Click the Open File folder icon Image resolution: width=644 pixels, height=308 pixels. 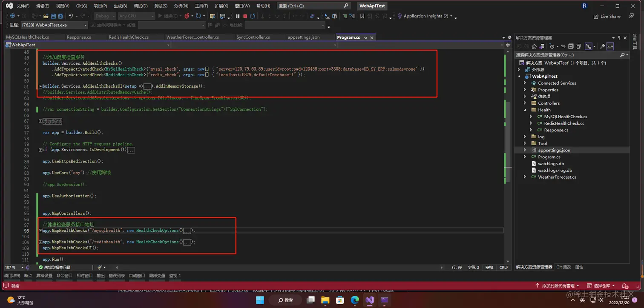[x=46, y=16]
